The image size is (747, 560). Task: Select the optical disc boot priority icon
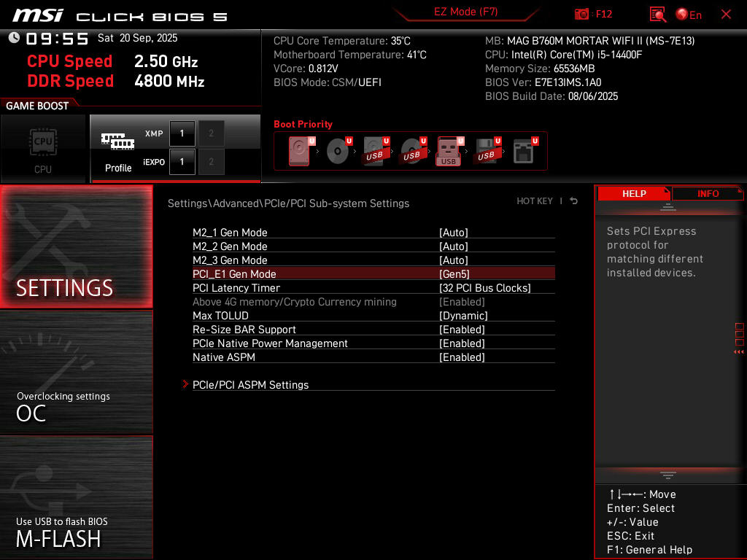pos(338,151)
